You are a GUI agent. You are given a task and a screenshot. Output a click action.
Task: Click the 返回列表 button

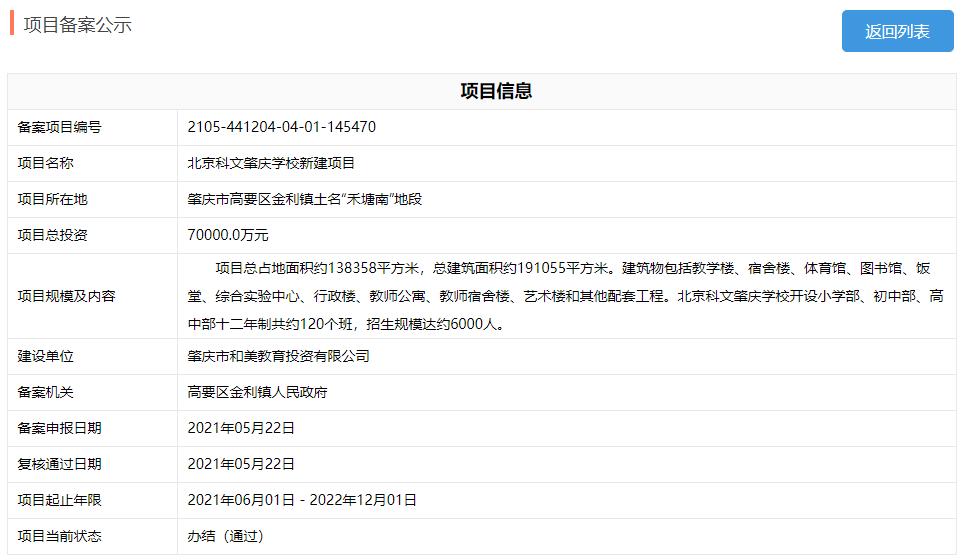(897, 31)
